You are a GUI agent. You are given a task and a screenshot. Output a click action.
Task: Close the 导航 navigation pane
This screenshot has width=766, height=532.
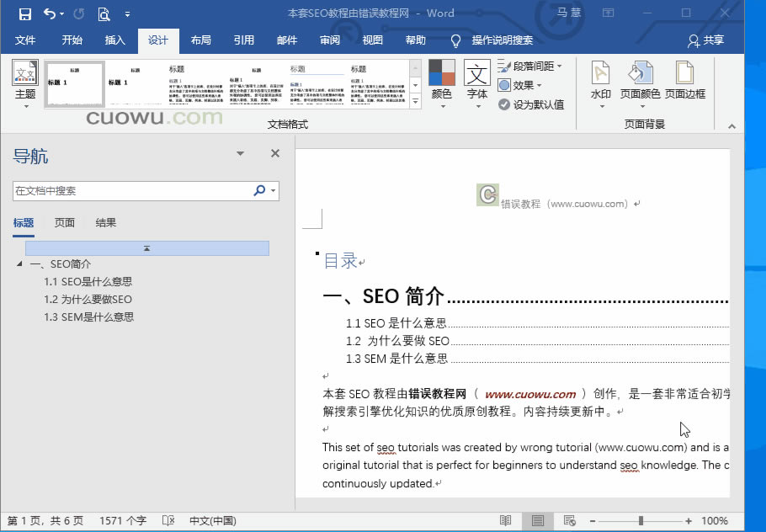[x=275, y=153]
